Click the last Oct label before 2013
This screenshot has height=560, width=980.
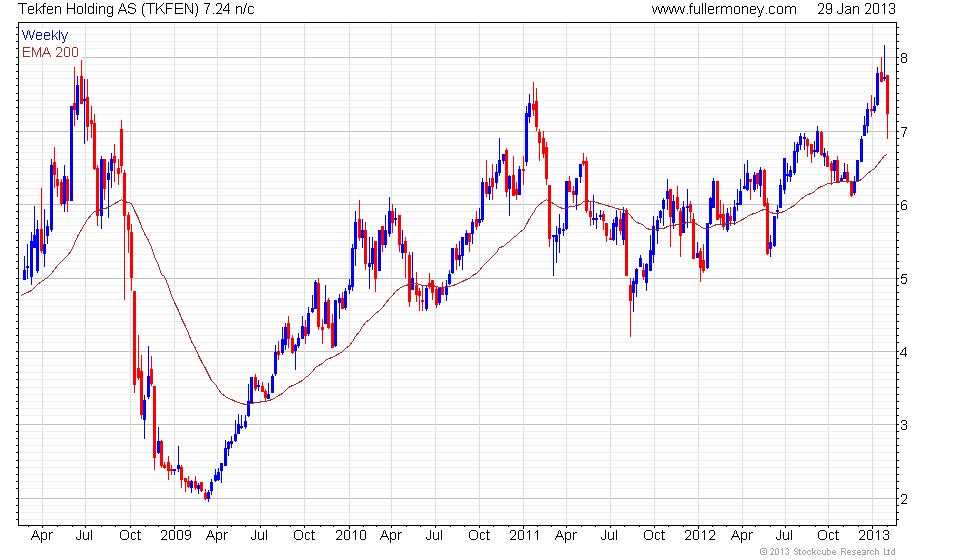pyautogui.click(x=828, y=536)
